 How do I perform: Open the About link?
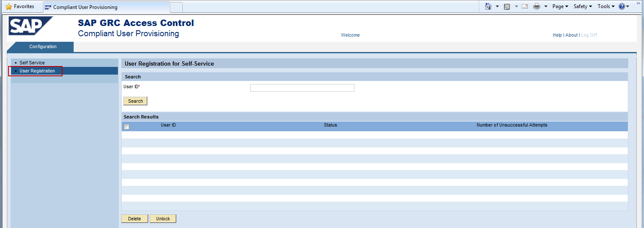pyautogui.click(x=572, y=35)
